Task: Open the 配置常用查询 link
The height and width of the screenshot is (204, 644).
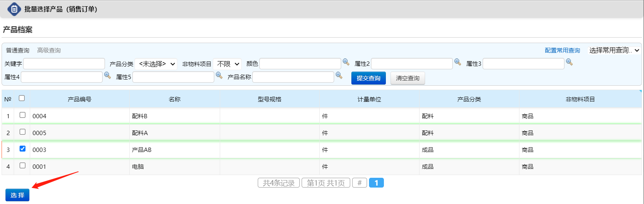Action: click(562, 51)
